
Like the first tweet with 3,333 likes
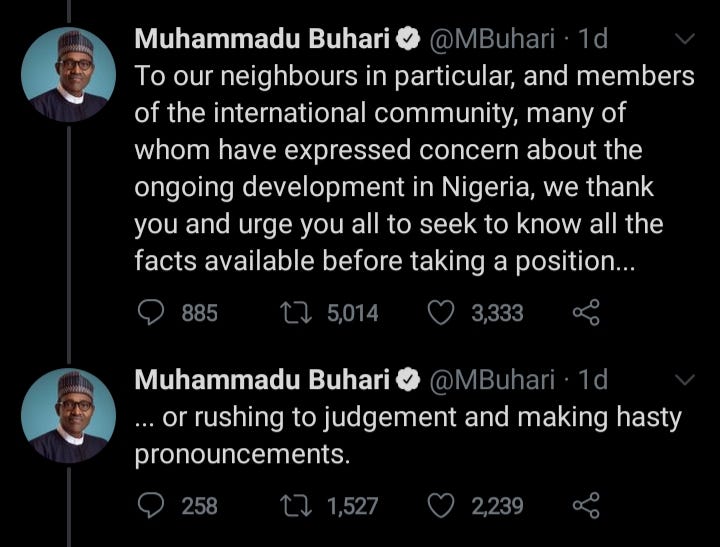(441, 314)
